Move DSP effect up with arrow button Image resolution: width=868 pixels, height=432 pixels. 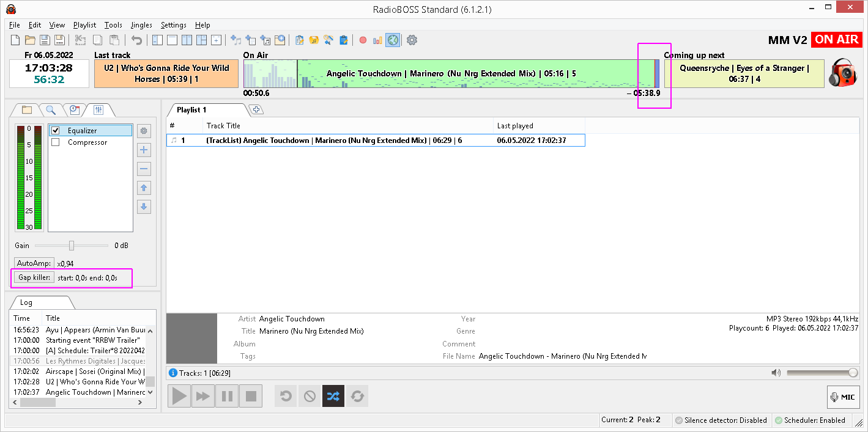click(144, 188)
